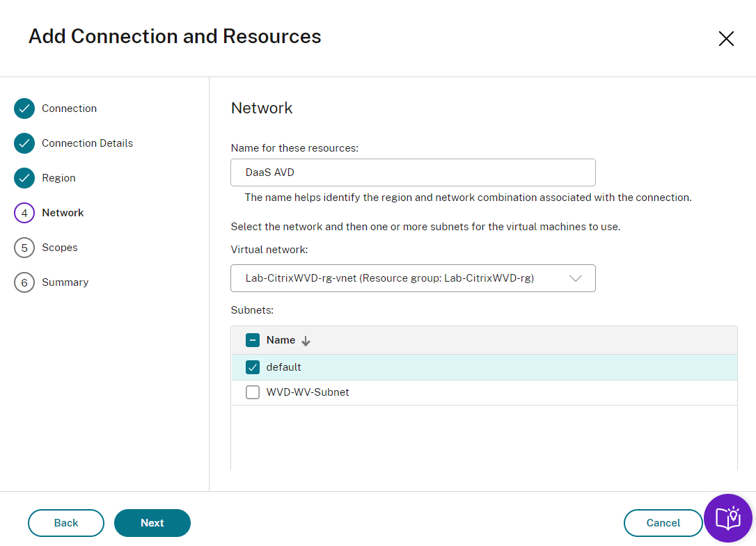756x546 pixels.
Task: Click the step 4 Network circle icon
Action: (24, 213)
